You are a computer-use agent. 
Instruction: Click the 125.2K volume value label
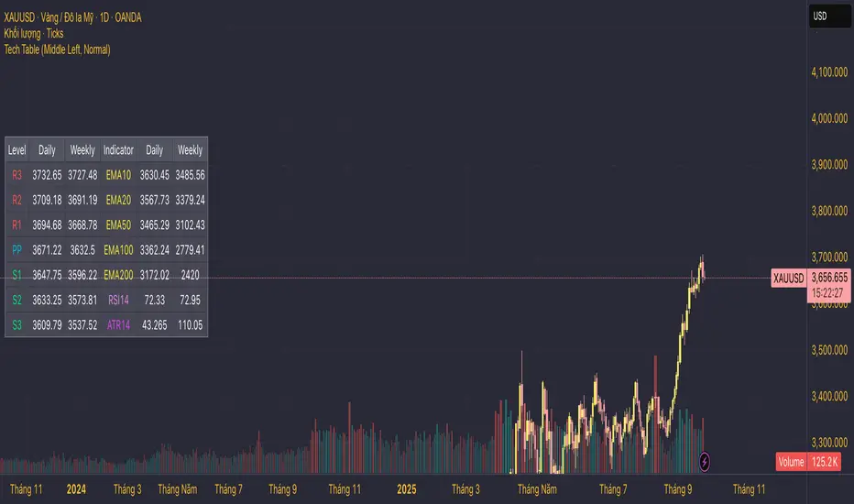[x=828, y=462]
